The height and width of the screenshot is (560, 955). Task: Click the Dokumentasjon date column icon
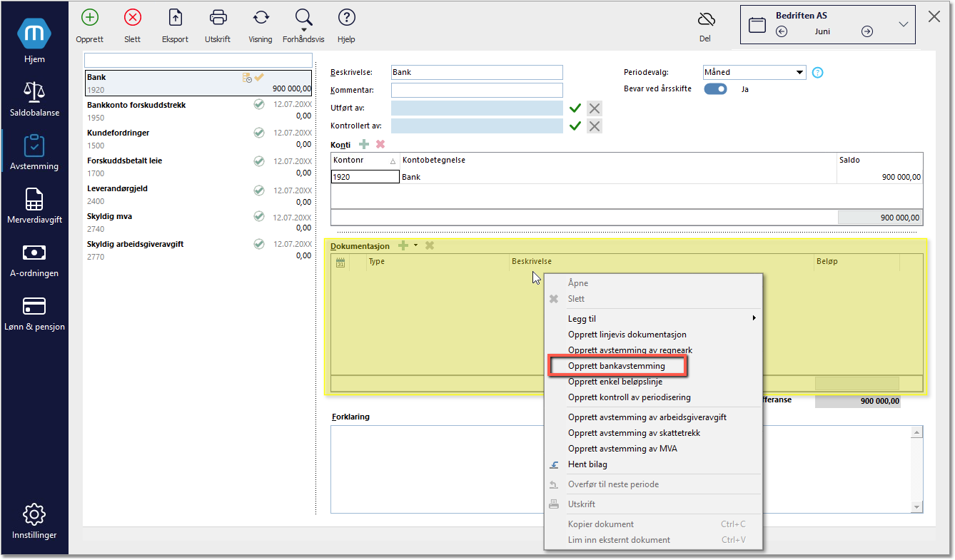tap(340, 262)
